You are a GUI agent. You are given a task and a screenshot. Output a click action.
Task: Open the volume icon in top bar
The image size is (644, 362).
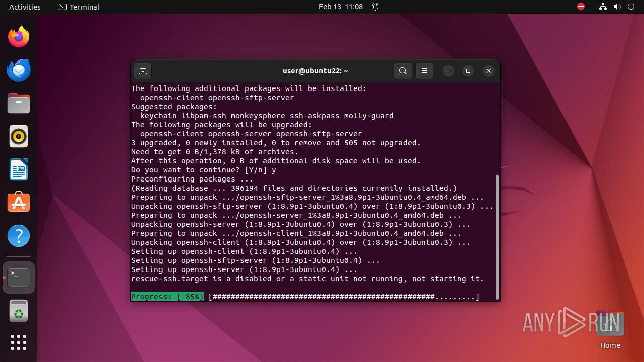pyautogui.click(x=617, y=7)
